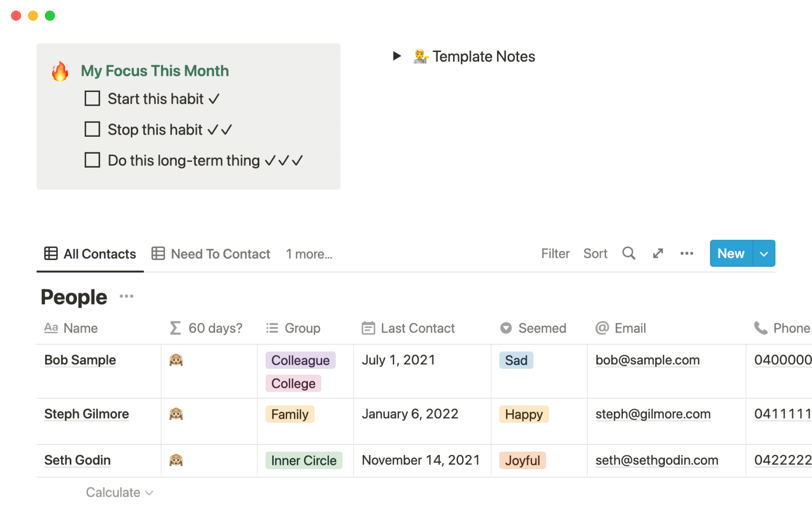
Task: Click the Last Contact calendar column icon
Action: 368,328
